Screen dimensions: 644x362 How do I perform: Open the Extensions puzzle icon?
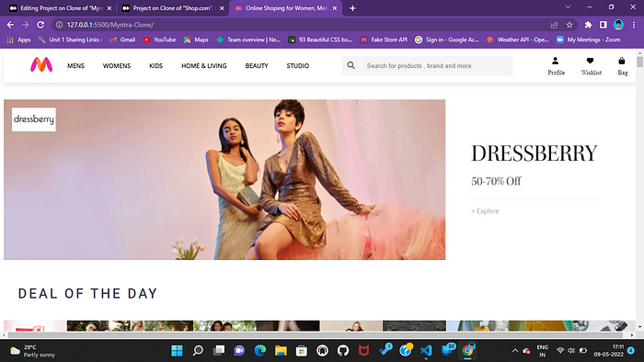pos(588,25)
